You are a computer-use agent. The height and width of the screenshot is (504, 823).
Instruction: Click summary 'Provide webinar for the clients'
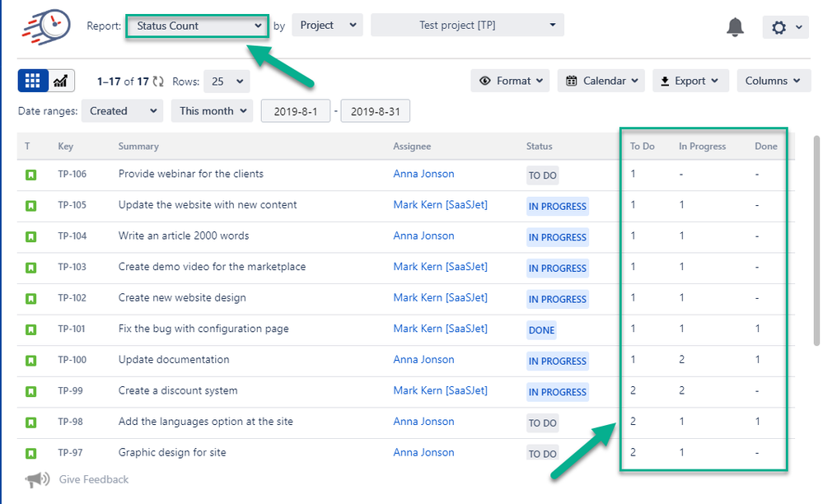(191, 174)
